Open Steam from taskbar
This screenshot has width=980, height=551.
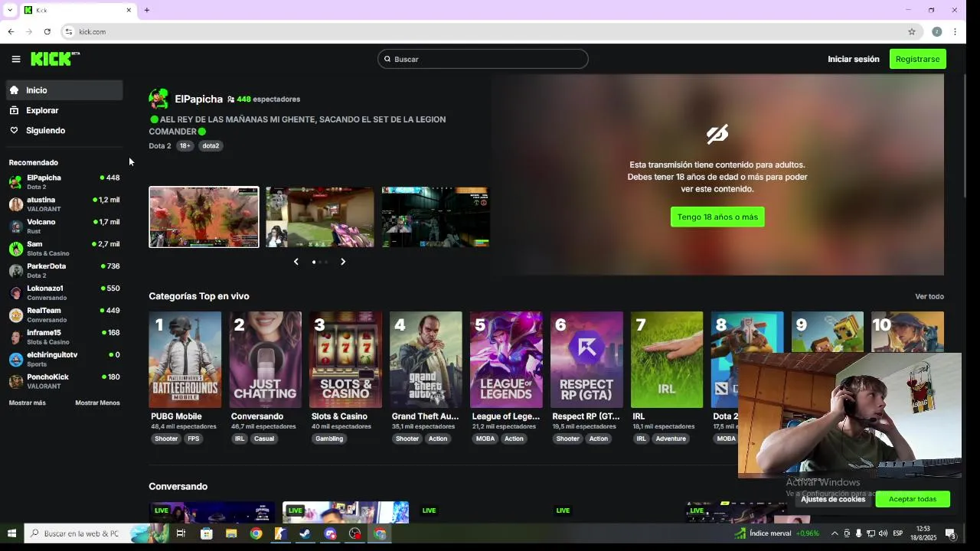click(x=305, y=533)
